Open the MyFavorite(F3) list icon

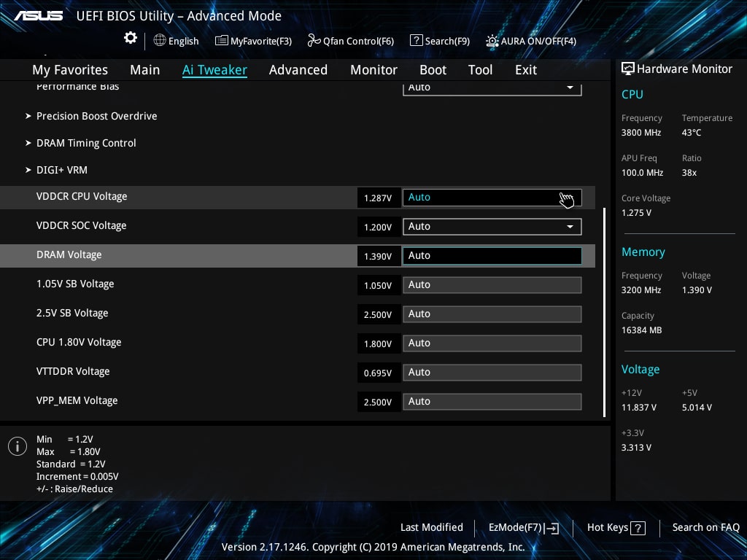[221, 41]
